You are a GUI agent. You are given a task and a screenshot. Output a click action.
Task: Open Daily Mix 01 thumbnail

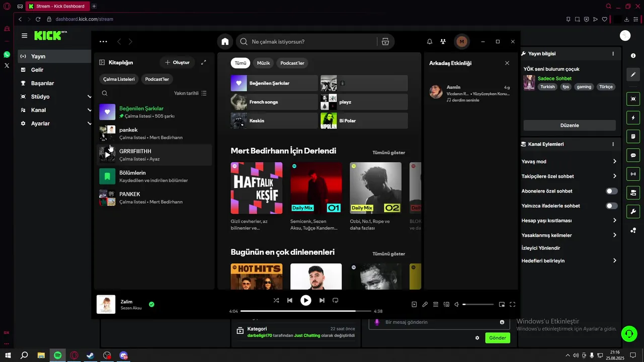point(316,188)
